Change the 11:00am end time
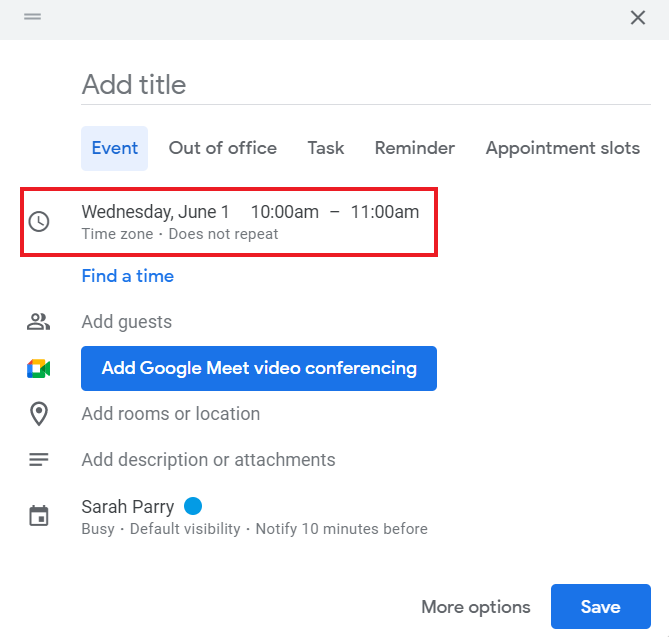Screen dimensions: 669x637 pyautogui.click(x=385, y=212)
